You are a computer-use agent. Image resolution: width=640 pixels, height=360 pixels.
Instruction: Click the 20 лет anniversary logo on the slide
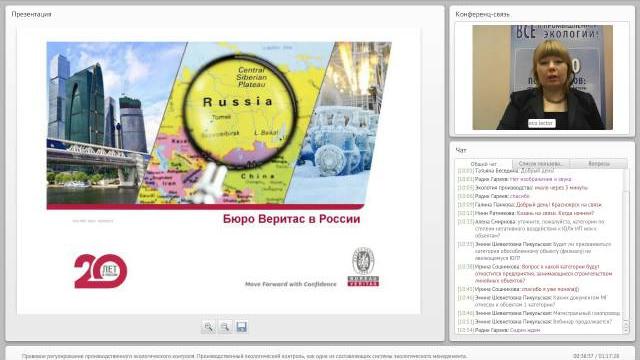tap(100, 271)
